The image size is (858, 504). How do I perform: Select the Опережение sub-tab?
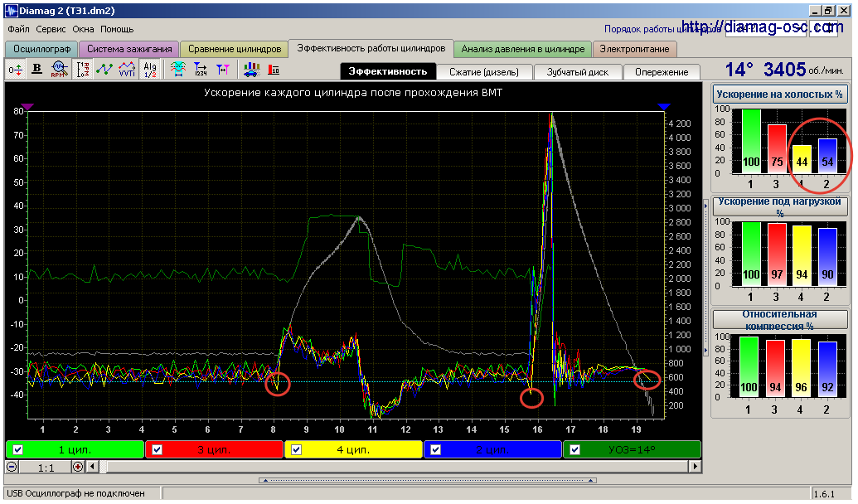pyautogui.click(x=662, y=71)
